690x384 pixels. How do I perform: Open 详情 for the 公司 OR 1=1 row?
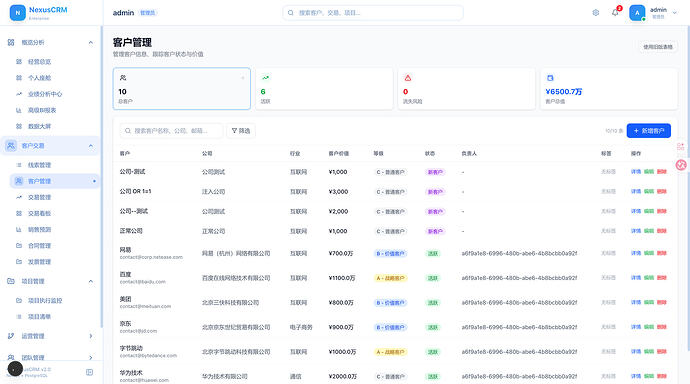click(x=636, y=191)
